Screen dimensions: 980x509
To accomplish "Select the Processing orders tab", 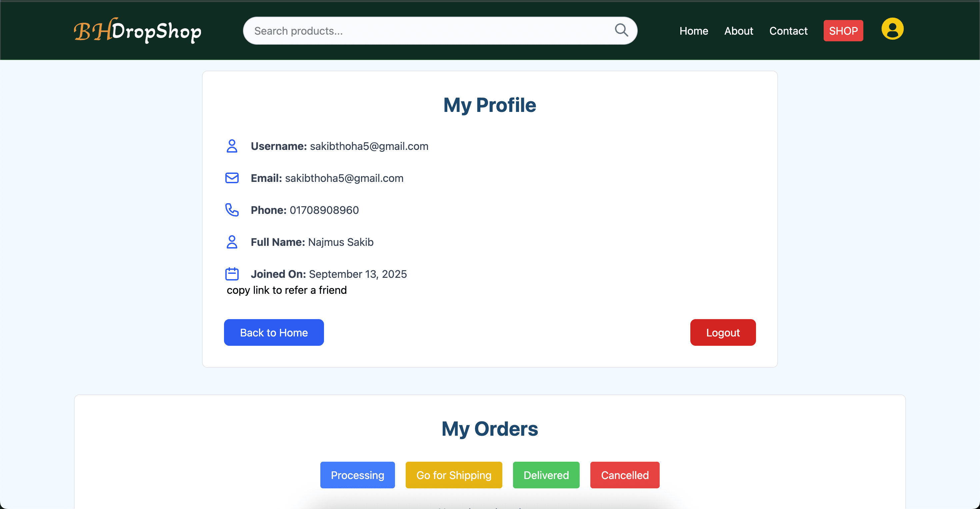I will [x=357, y=475].
